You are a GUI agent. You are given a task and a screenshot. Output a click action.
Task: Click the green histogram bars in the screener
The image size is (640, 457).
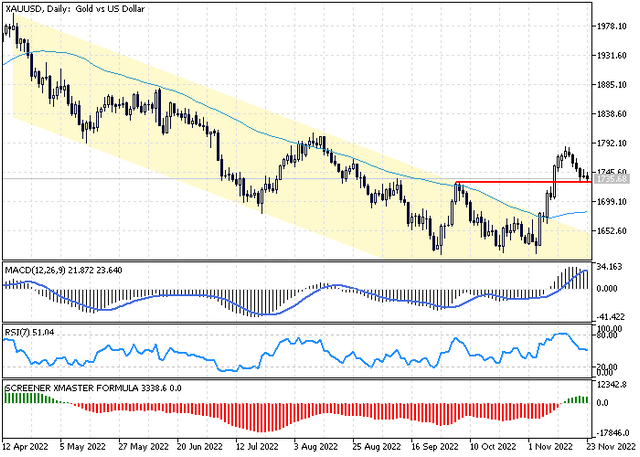[24, 398]
